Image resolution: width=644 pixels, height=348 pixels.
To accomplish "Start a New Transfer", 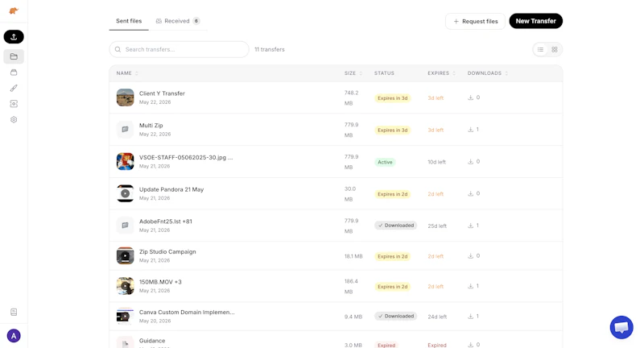I will pos(535,21).
